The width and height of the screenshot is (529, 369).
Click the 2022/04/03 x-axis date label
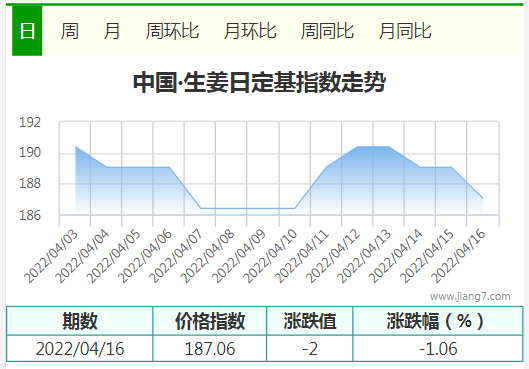51,256
